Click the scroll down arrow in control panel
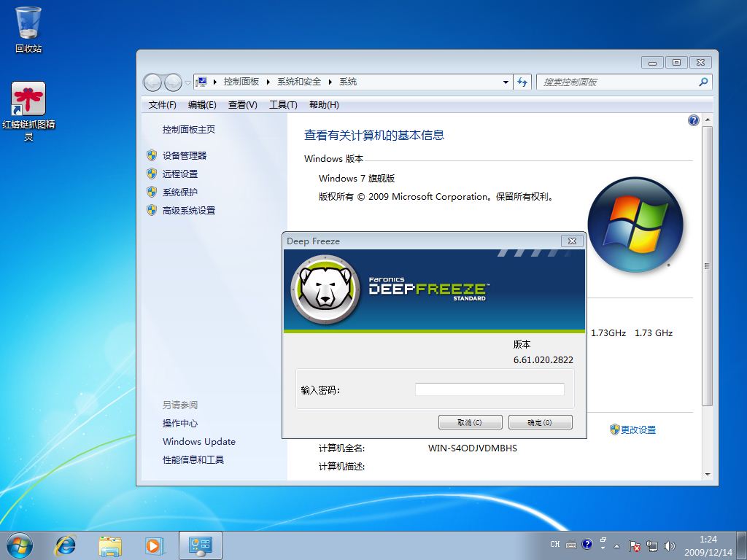The height and width of the screenshot is (560, 747). [708, 474]
